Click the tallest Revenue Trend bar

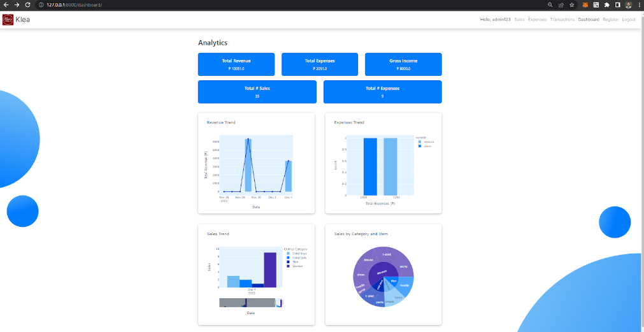[248, 165]
